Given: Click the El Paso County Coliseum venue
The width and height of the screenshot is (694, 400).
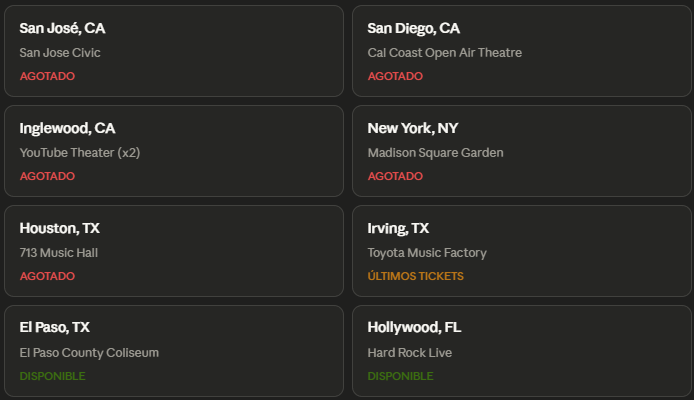Looking at the screenshot, I should tap(89, 353).
